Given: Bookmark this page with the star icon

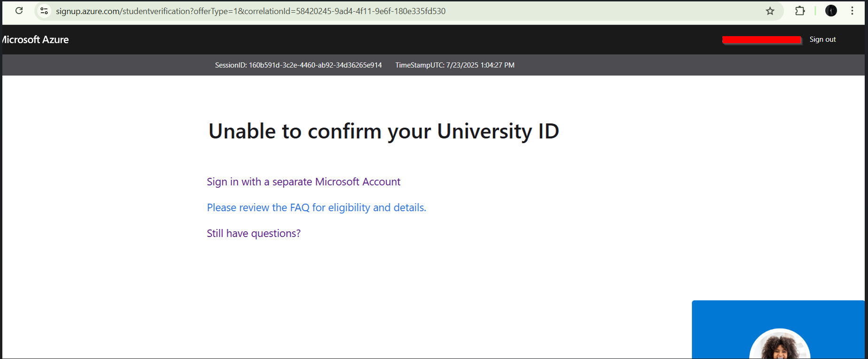Looking at the screenshot, I should point(770,11).
